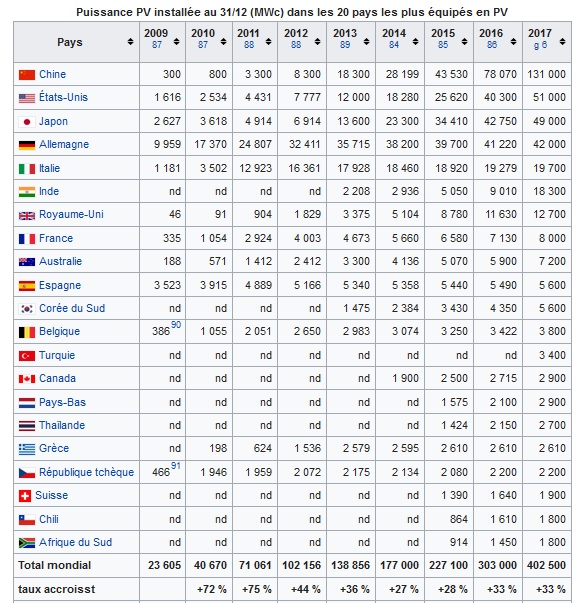This screenshot has height=603, width=576.
Task: Sort table by Pays column arrows
Action: (130, 42)
